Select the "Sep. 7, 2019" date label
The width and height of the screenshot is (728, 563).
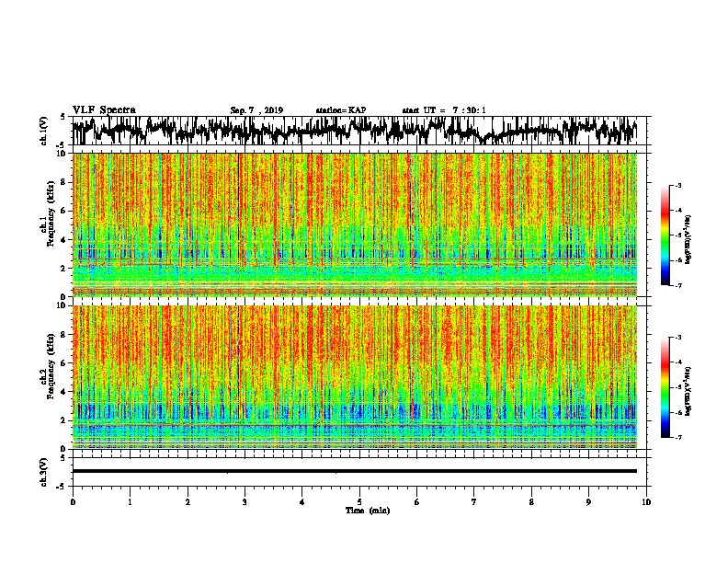[x=256, y=110]
